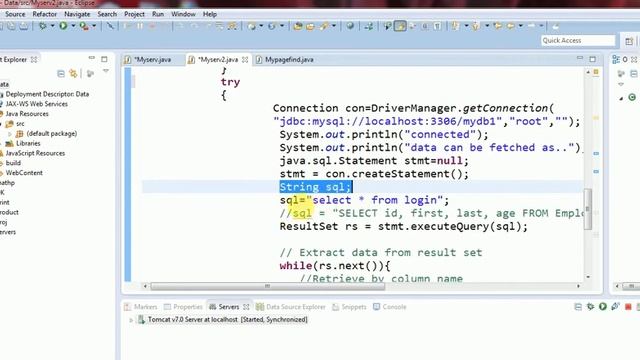Open the Source menu
This screenshot has height=360, width=640.
coord(15,14)
